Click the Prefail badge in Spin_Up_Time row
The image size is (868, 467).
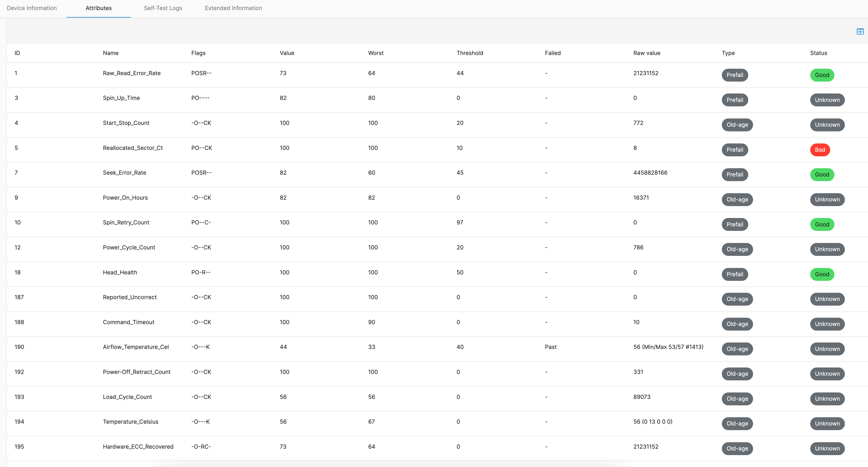735,100
